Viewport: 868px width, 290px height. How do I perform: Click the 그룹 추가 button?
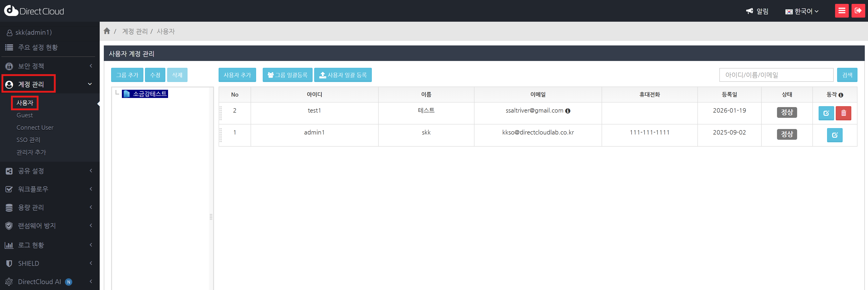127,75
